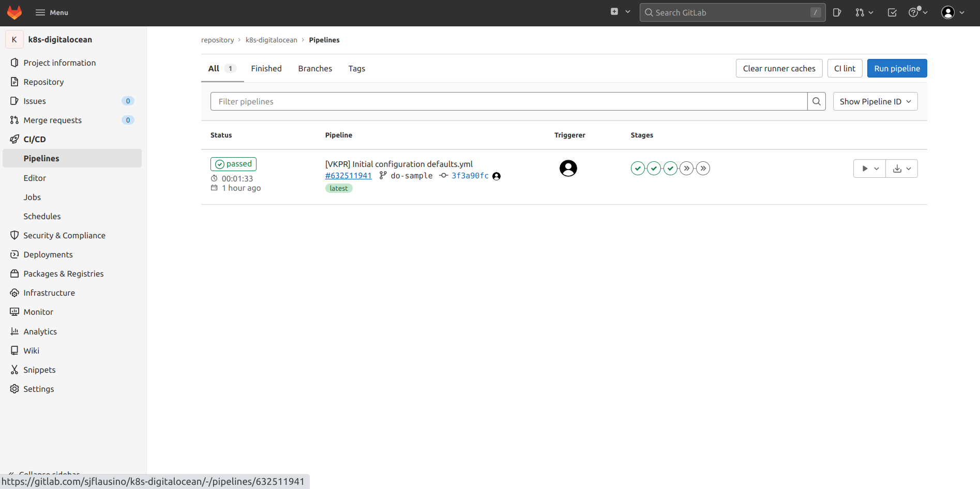This screenshot has height=489, width=980.
Task: Open pipeline #632511941 link
Action: pyautogui.click(x=349, y=176)
